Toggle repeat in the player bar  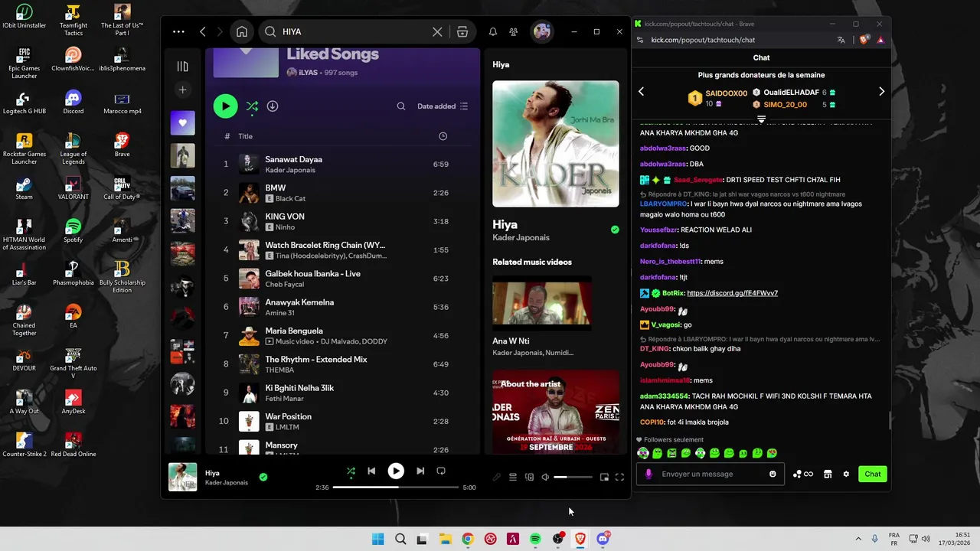pos(441,471)
